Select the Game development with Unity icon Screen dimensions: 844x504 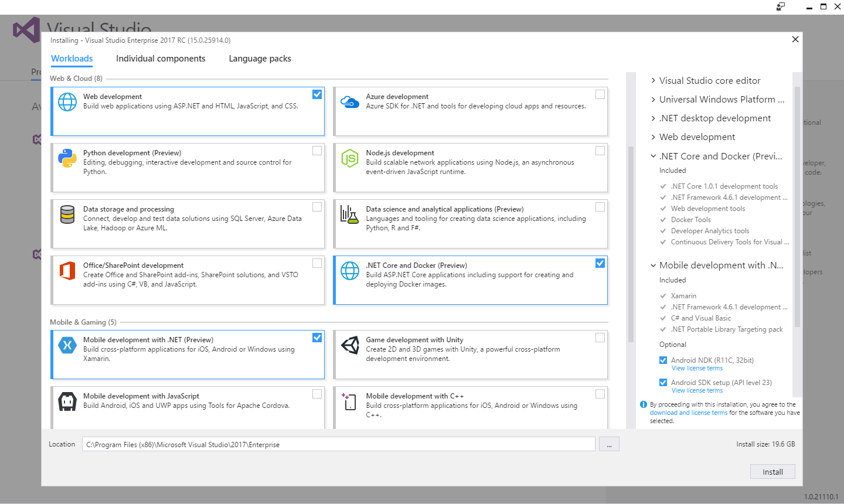[x=350, y=345]
